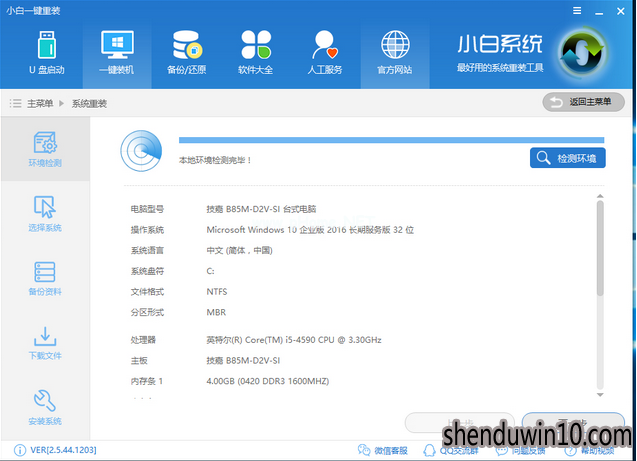
Task: Click VER[2.5.44.1203] version text
Action: (63, 450)
